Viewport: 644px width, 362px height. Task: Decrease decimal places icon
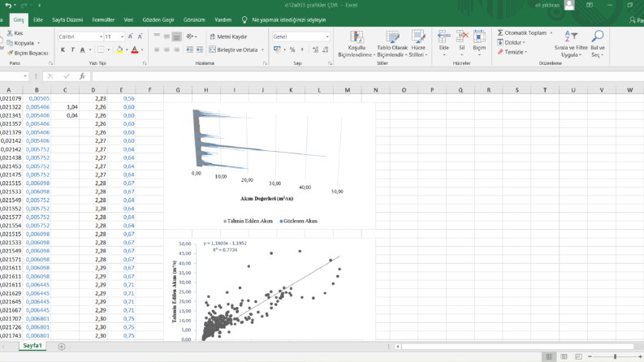pos(326,50)
